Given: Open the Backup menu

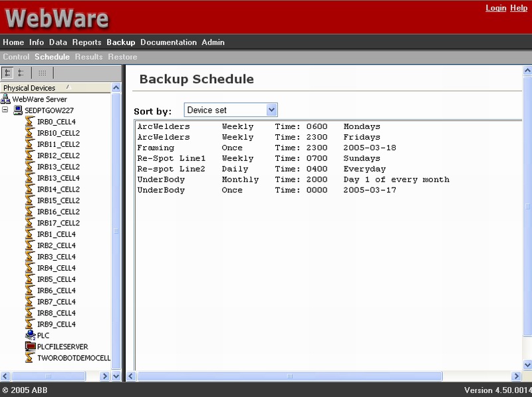Looking at the screenshot, I should (120, 43).
